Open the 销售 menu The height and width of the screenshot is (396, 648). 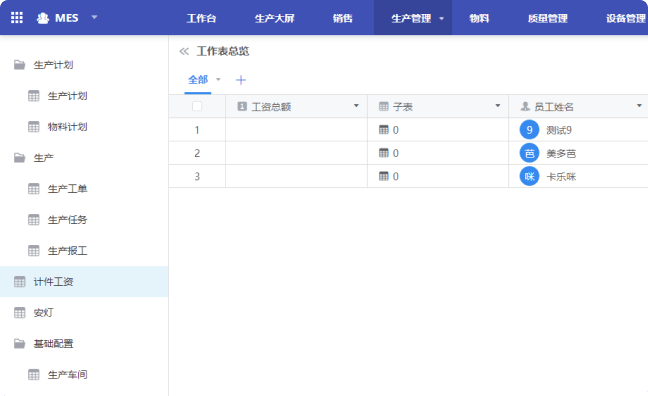click(343, 18)
